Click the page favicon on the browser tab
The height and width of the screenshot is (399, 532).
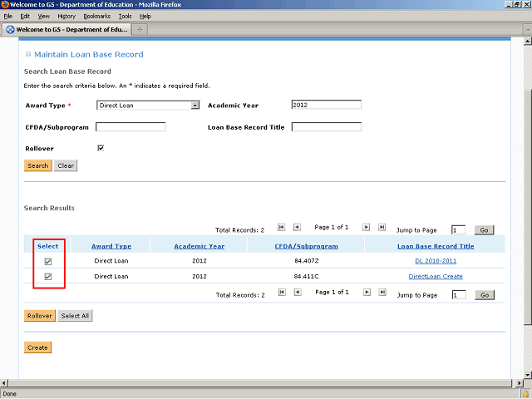(x=10, y=30)
